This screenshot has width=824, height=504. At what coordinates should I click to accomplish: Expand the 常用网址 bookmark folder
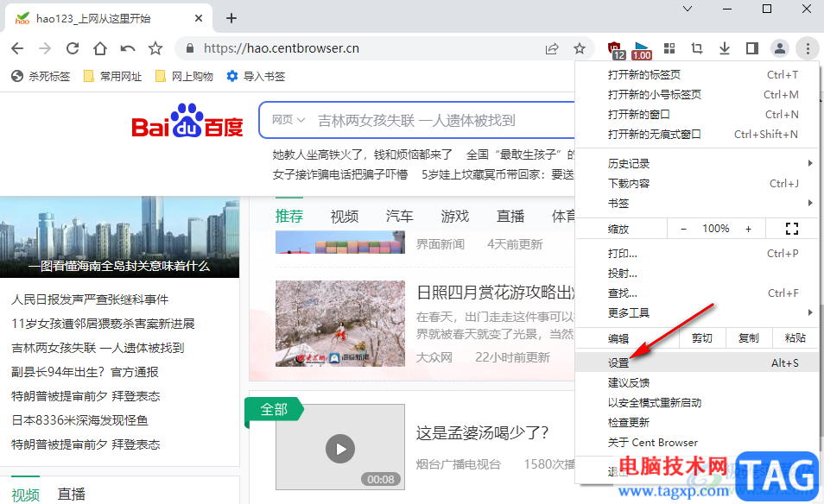point(113,76)
